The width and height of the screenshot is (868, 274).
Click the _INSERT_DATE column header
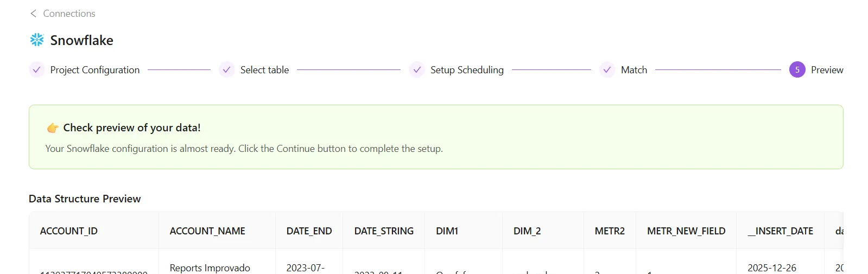coord(780,231)
